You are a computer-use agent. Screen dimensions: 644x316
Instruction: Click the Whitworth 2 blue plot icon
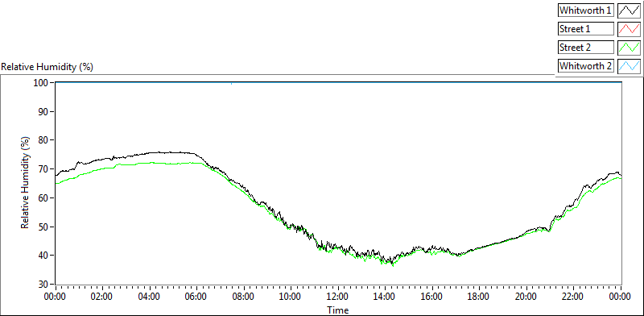click(x=629, y=66)
